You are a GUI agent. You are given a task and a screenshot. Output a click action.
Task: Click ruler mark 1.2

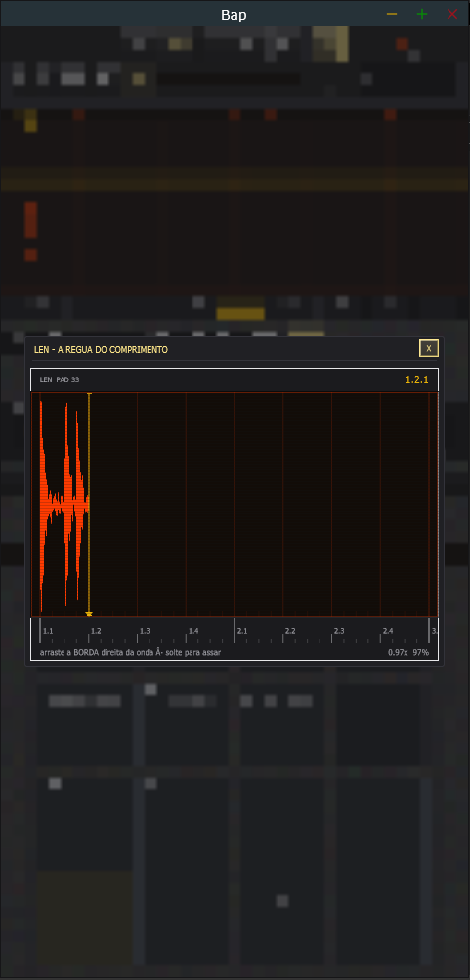click(x=96, y=631)
